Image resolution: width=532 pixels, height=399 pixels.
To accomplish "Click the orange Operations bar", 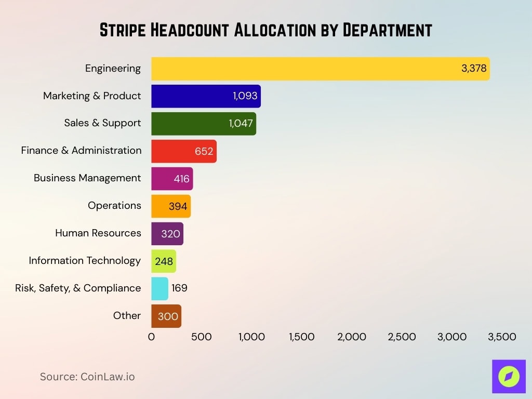I will click(170, 206).
